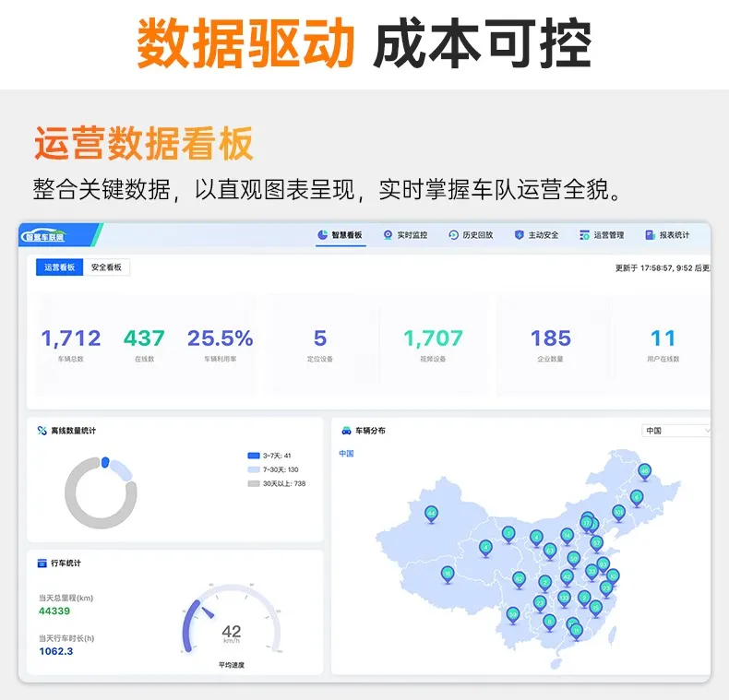This screenshot has height=700, width=729.
Task: Click the blue 中国 map breadcrumb link
Action: pyautogui.click(x=347, y=454)
